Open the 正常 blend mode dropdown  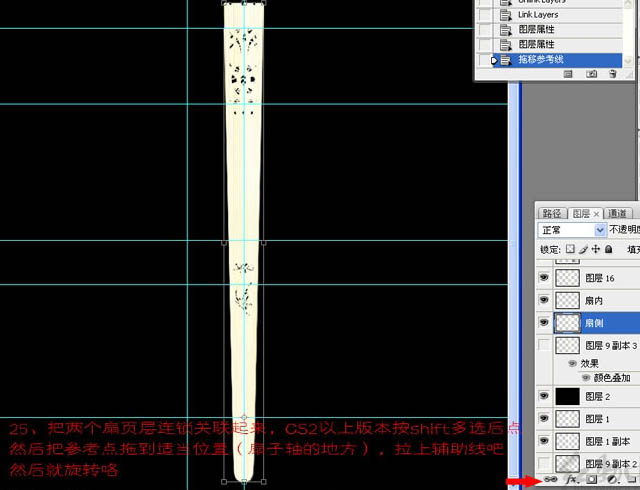point(571,230)
